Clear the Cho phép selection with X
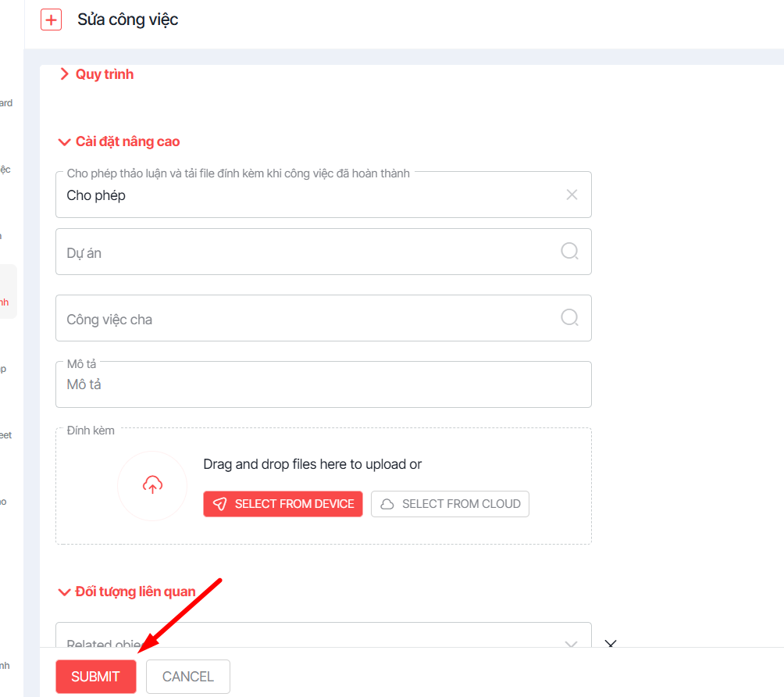Screen dimensions: 784x697 (x=572, y=195)
